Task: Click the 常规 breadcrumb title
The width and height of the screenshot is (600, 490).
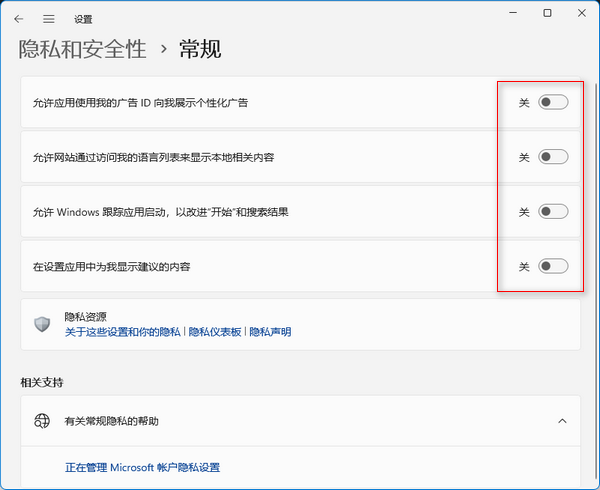Action: pyautogui.click(x=200, y=48)
